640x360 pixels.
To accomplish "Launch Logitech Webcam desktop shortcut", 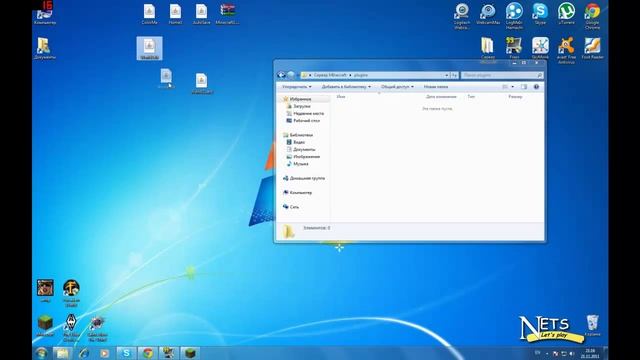I will coord(462,16).
